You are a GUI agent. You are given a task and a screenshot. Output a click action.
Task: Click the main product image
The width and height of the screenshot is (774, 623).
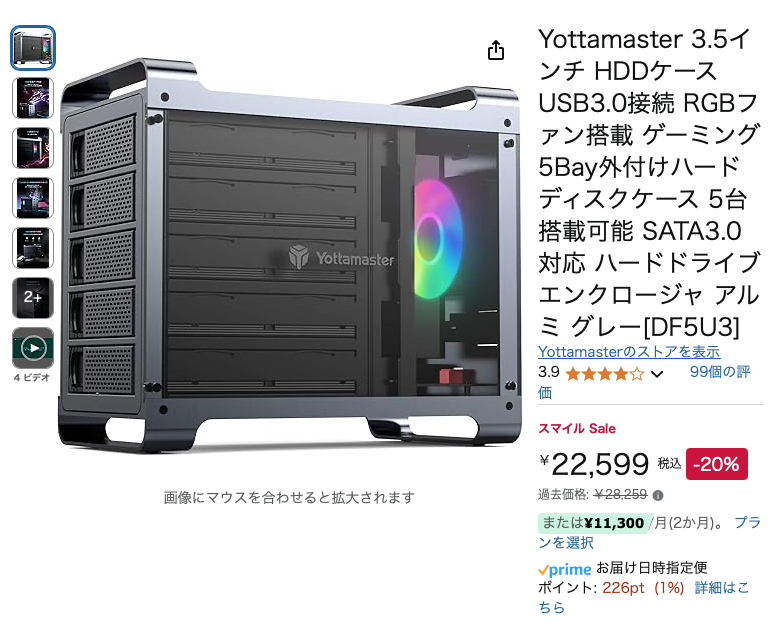(290, 256)
